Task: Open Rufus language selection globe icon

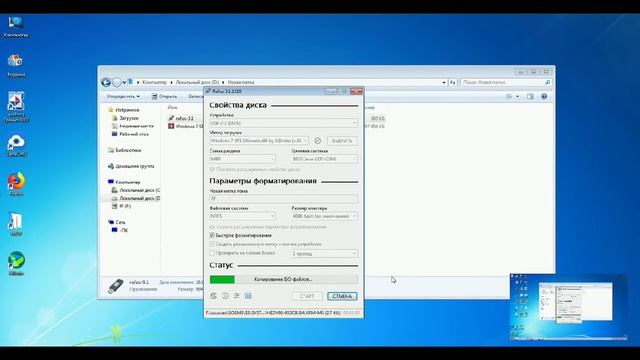Action: (213, 296)
